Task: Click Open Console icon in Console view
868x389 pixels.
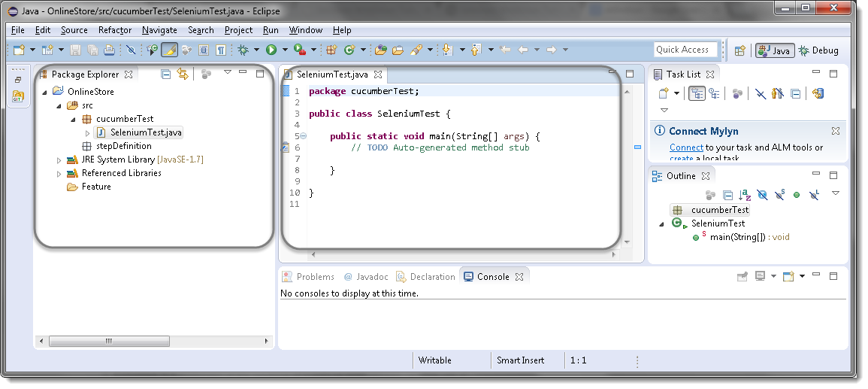Action: click(x=788, y=276)
